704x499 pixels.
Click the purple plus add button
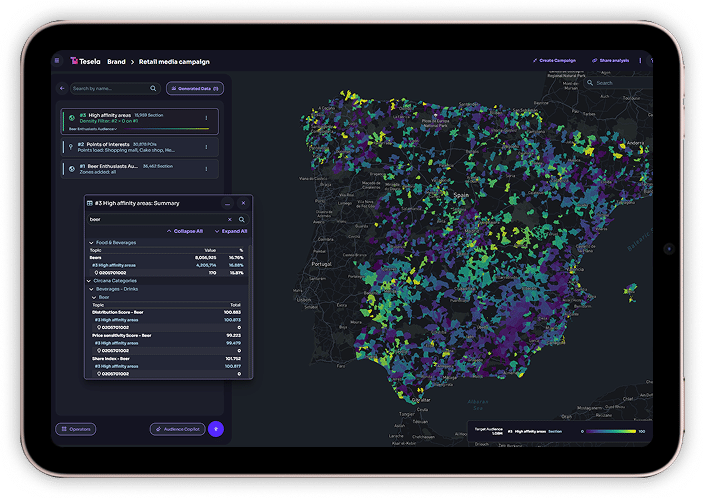point(217,429)
